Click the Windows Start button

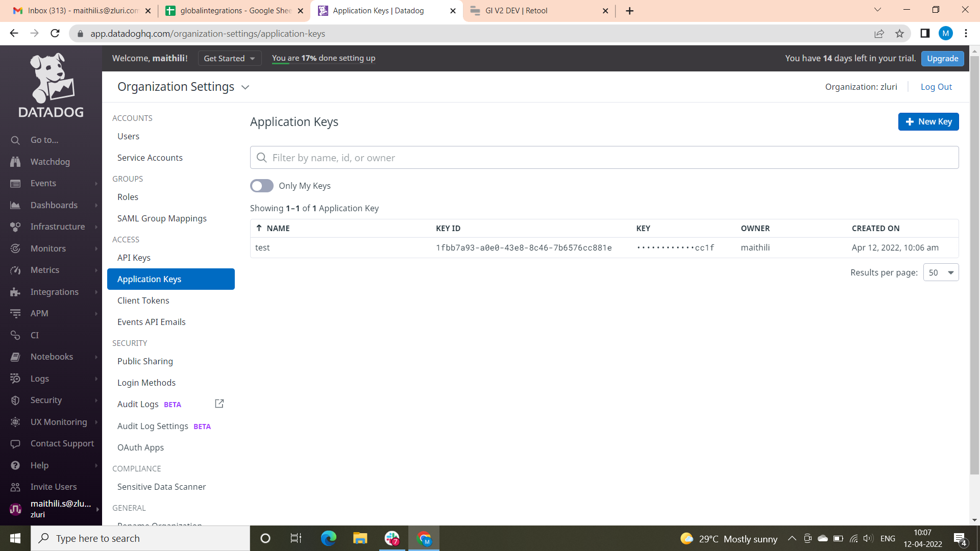[x=15, y=538]
